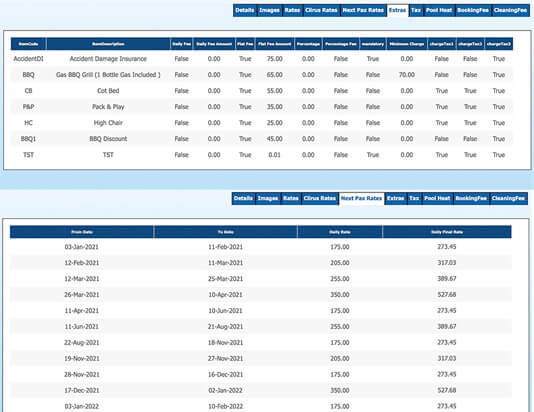The height and width of the screenshot is (412, 534).
Task: Select the Accident Damage Insurance description
Action: pos(108,59)
